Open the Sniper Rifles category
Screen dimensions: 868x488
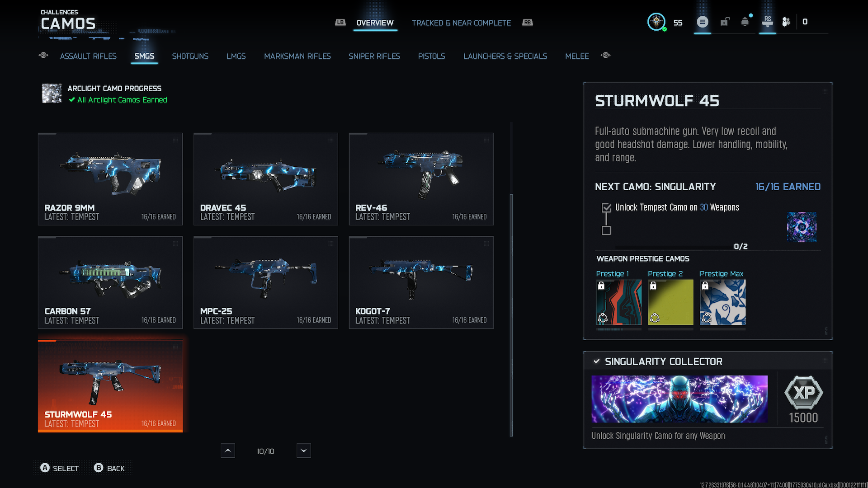(374, 56)
